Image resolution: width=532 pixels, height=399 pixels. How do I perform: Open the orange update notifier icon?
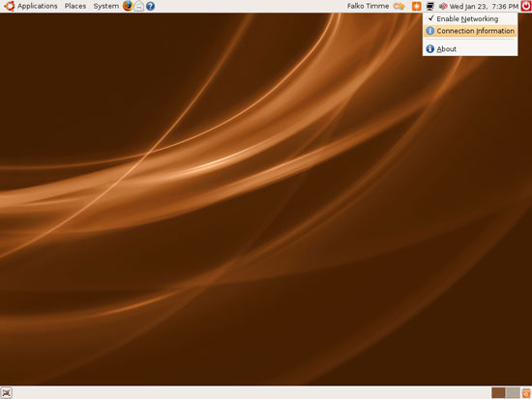[416, 6]
